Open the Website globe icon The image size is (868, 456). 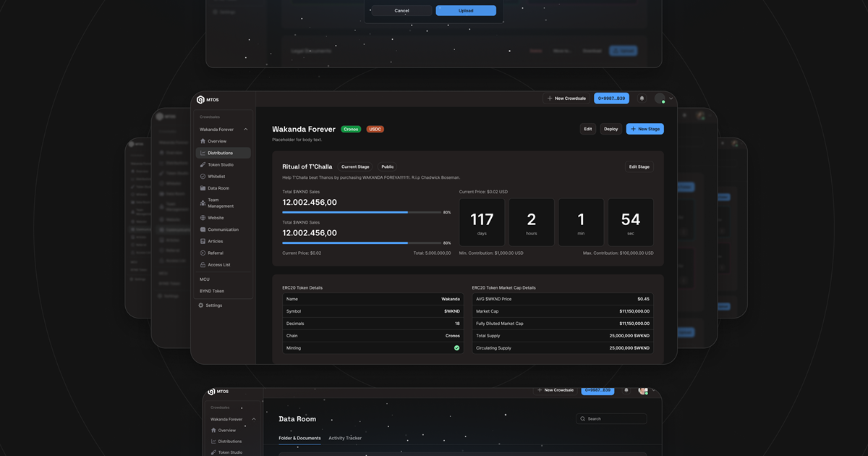tap(203, 218)
